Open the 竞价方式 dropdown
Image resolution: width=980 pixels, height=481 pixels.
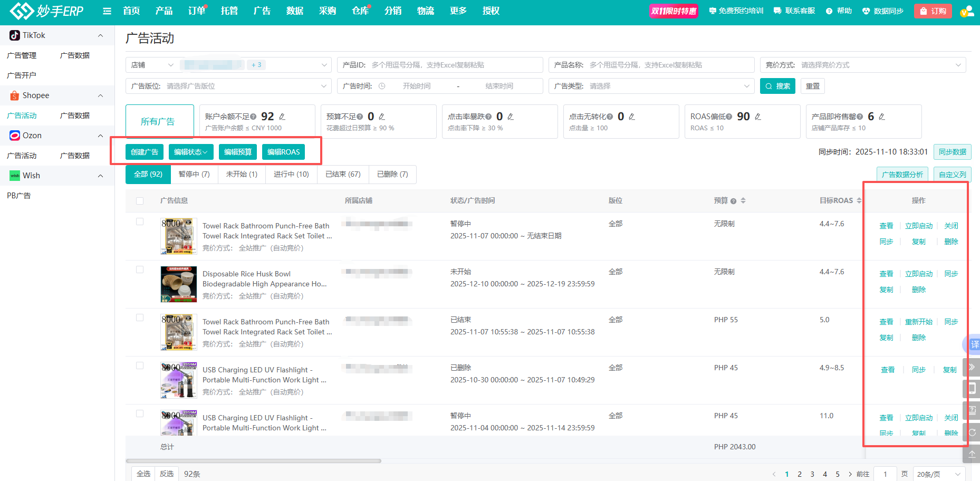coord(863,65)
